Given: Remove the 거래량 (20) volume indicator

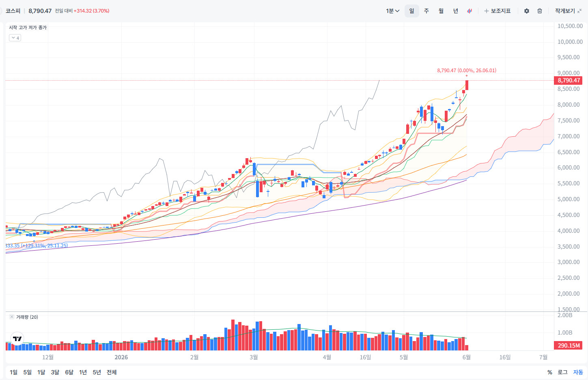Looking at the screenshot, I should coord(11,317).
